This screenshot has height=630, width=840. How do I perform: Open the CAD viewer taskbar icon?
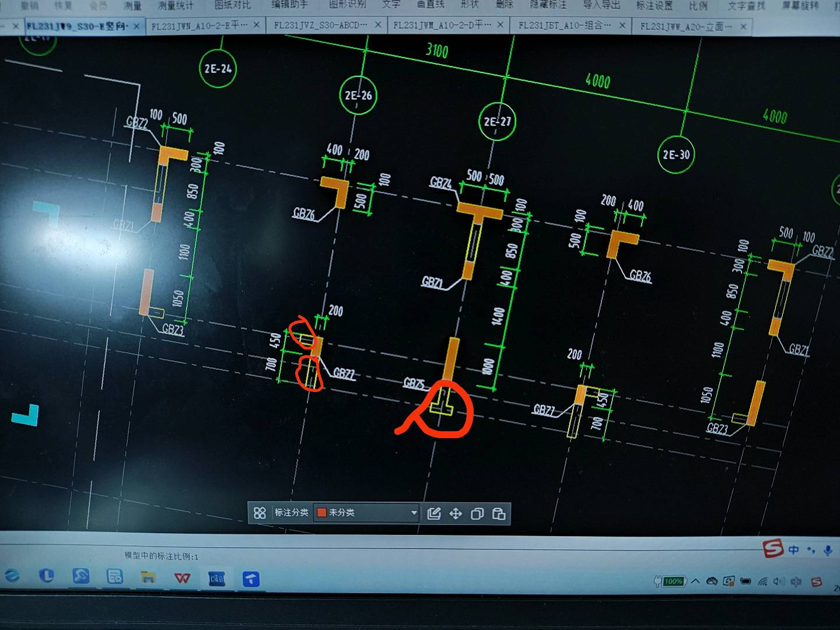tap(216, 579)
